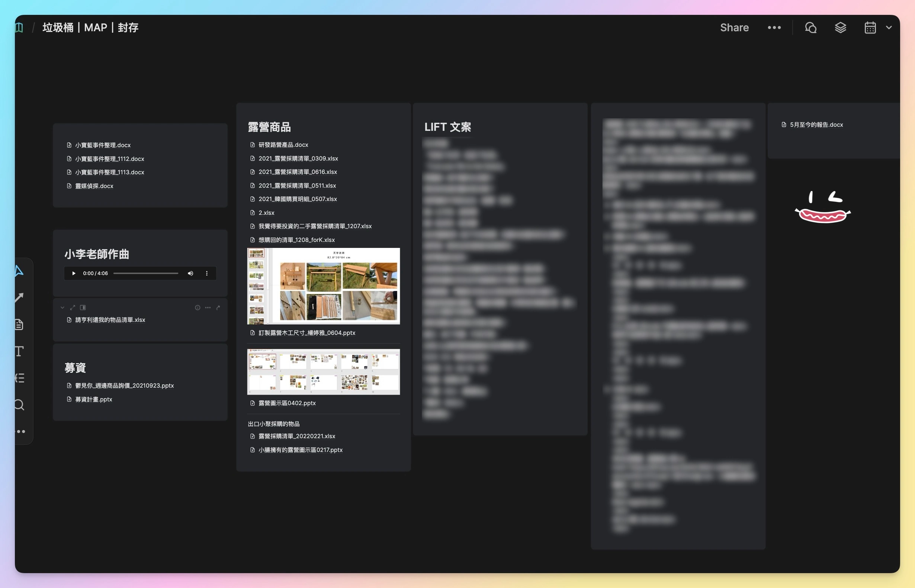This screenshot has width=915, height=588.
Task: Open the top bar three-dot more menu
Action: click(774, 28)
